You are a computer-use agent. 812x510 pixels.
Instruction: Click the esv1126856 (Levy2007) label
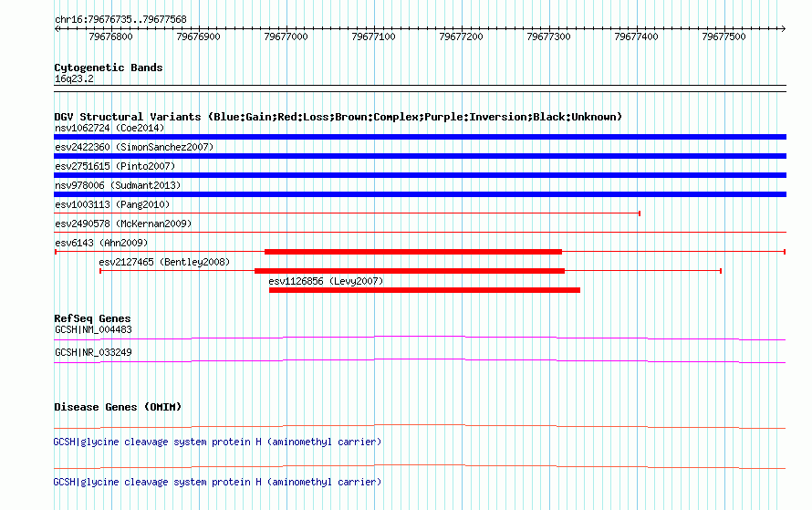click(326, 281)
